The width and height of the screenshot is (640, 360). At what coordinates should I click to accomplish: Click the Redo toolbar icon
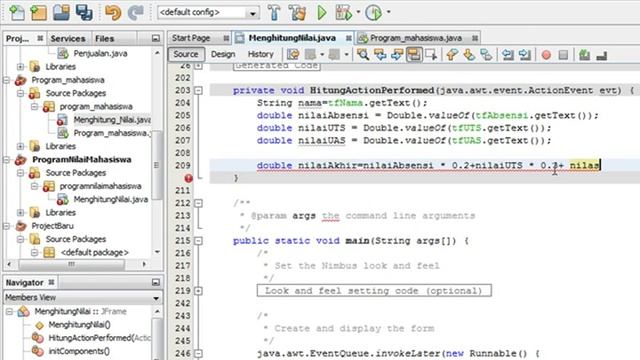(135, 13)
